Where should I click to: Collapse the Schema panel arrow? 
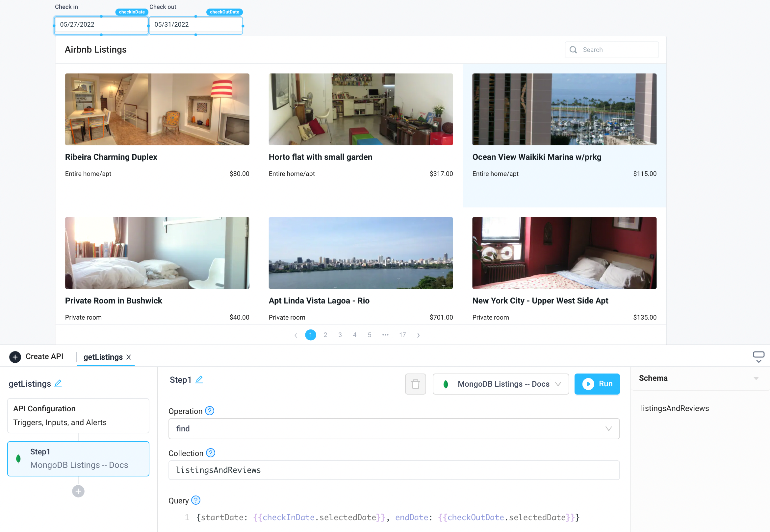pos(756,378)
